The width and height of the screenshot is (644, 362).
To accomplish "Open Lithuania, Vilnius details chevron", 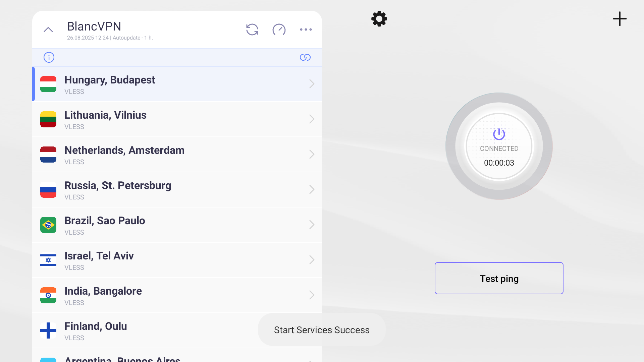I will point(312,119).
